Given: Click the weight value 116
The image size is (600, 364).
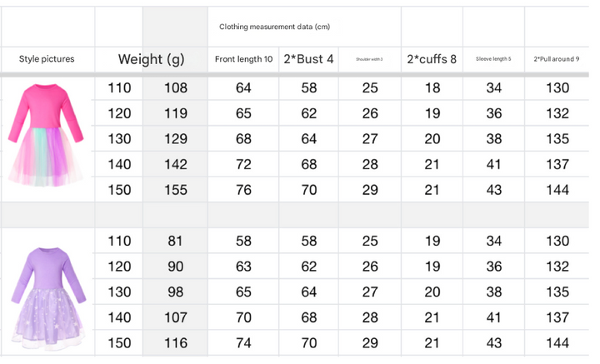Looking at the screenshot, I should (x=176, y=343).
